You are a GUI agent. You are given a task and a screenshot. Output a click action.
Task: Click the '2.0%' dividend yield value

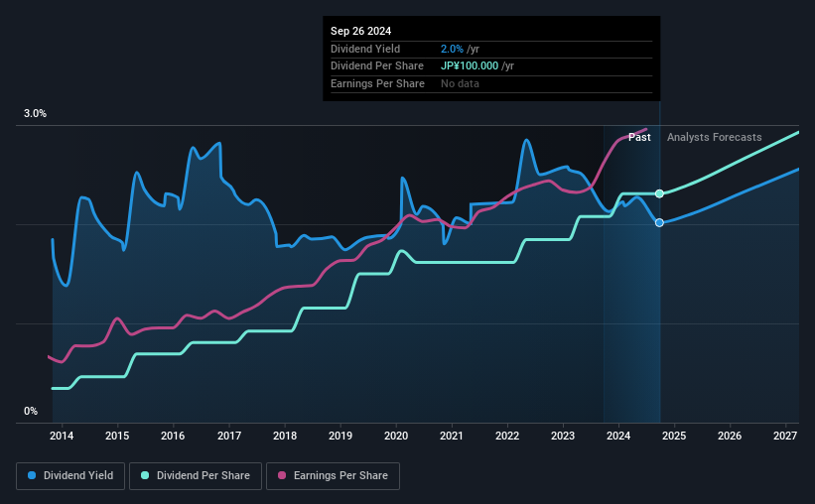coord(452,49)
